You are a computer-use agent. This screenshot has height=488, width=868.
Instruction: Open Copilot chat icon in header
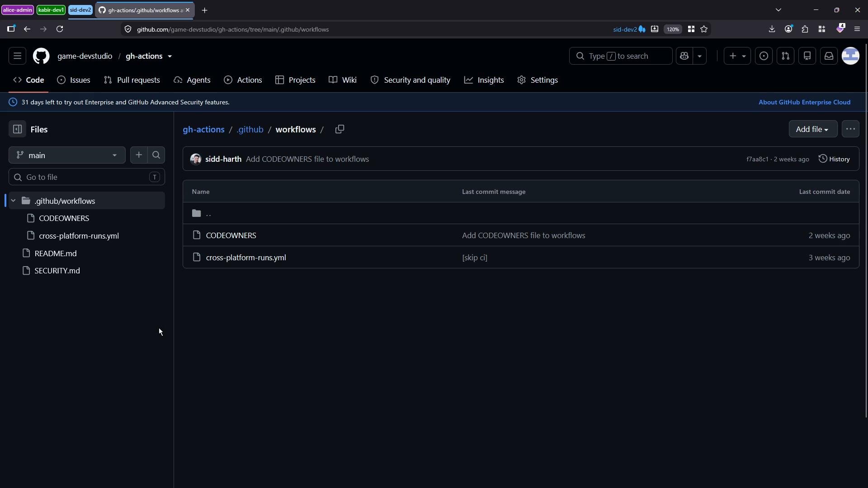tap(684, 56)
